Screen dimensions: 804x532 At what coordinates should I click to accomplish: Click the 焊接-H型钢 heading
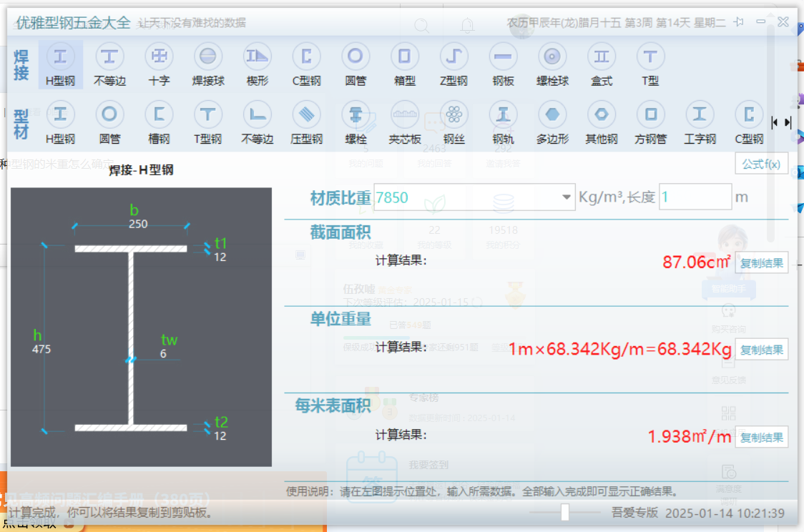[141, 169]
